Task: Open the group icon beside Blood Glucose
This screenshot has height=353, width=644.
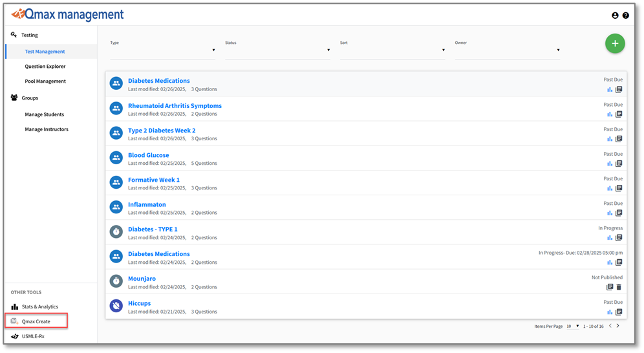Action: tap(116, 158)
